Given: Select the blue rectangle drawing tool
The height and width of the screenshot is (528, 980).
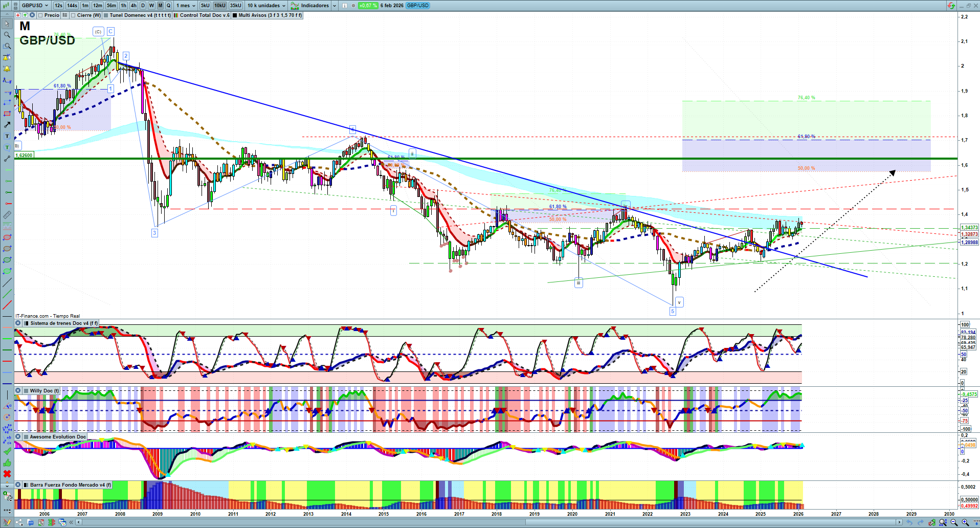Looking at the screenshot, I should 7,102.
